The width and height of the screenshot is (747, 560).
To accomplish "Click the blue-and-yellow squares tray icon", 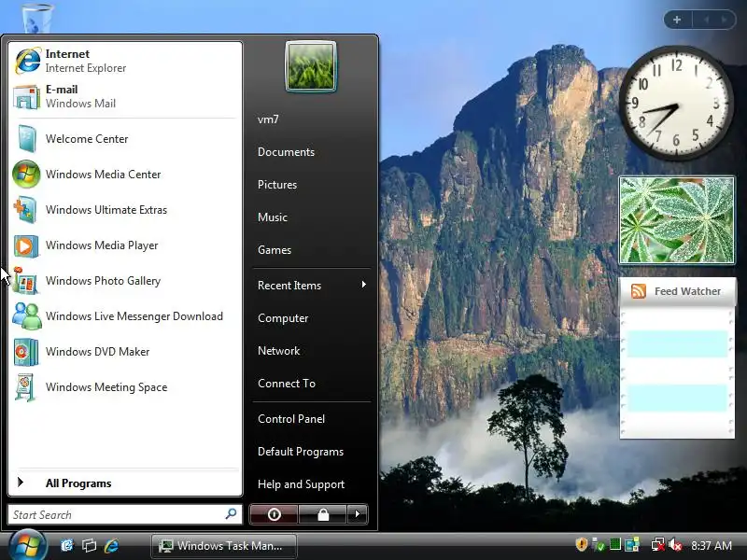I will click(x=632, y=544).
